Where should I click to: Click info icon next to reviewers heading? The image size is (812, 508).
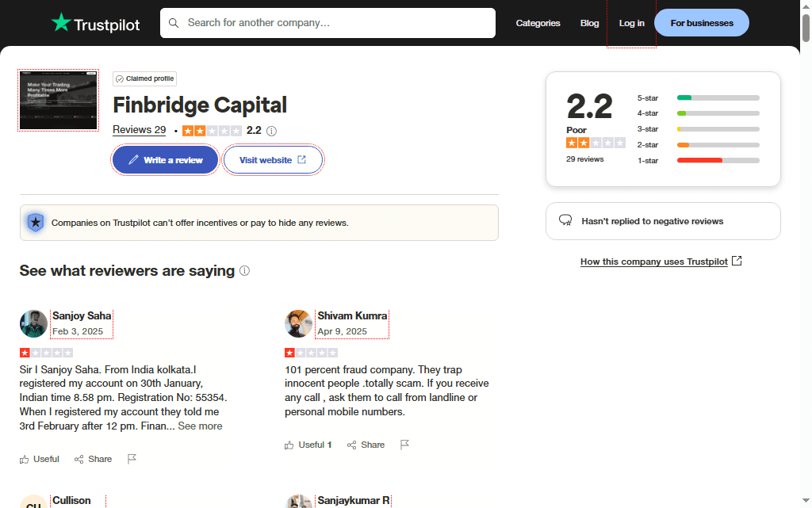tap(244, 270)
